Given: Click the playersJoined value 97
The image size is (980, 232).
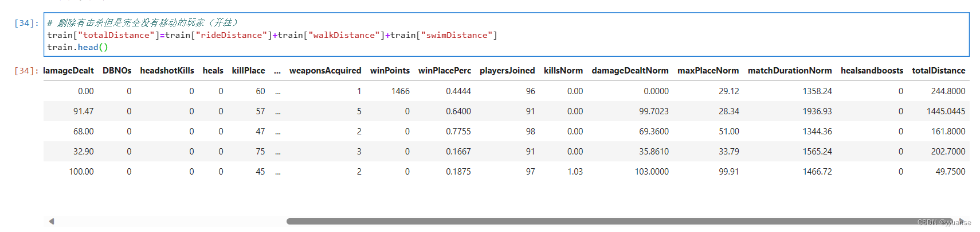Looking at the screenshot, I should 531,172.
